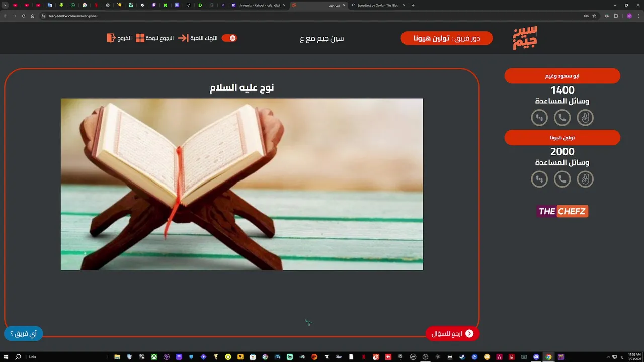Click the board grid icon for الرجوع للوحة
The width and height of the screenshot is (644, 362).
coord(140,38)
